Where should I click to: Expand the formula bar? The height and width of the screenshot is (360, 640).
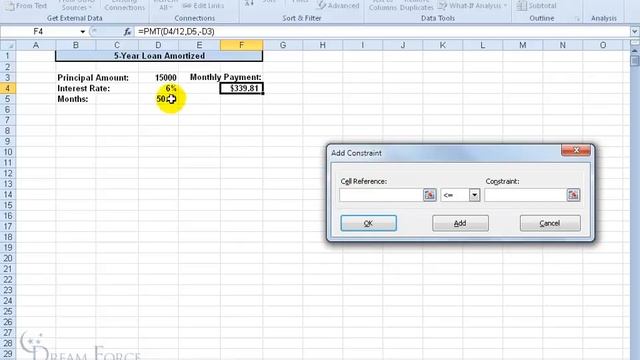(635, 31)
